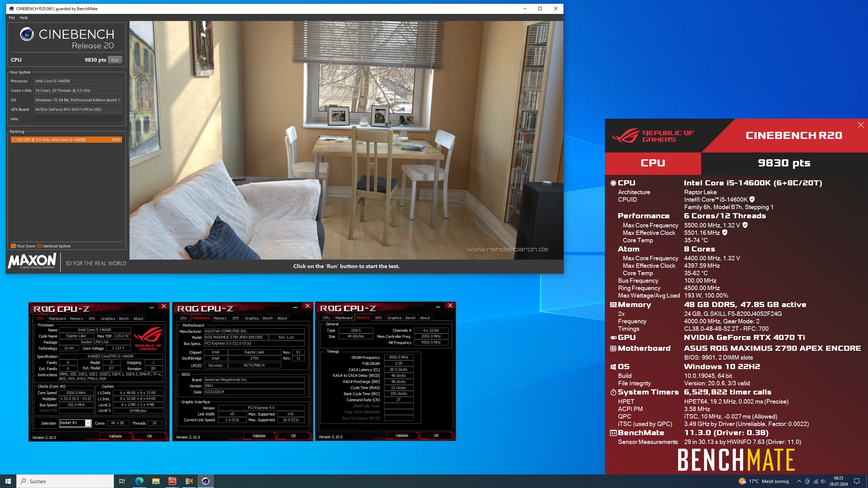Screen dimensions: 868x488
Task: Open Bench tab in first CPU-Z window
Action: [x=124, y=319]
